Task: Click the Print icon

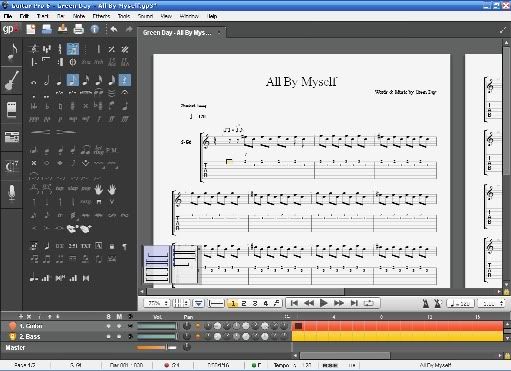Action: (78, 29)
